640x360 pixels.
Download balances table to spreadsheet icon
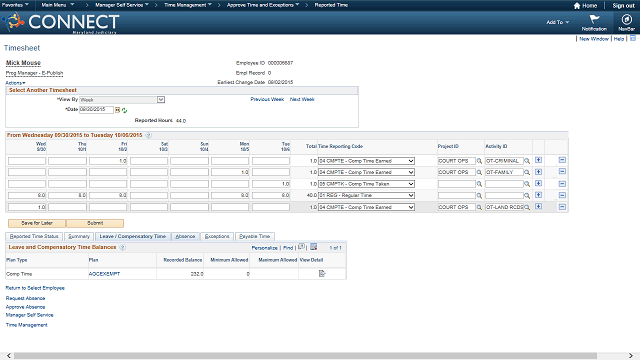pyautogui.click(x=313, y=247)
